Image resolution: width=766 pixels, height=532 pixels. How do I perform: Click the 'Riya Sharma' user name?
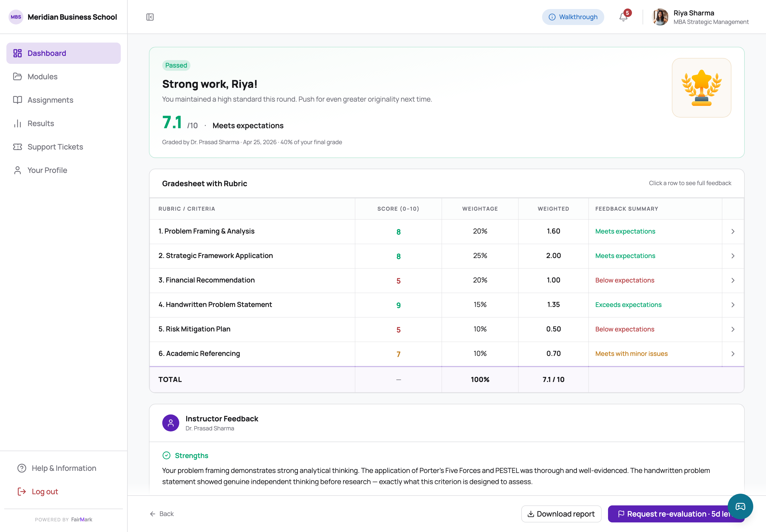point(694,13)
